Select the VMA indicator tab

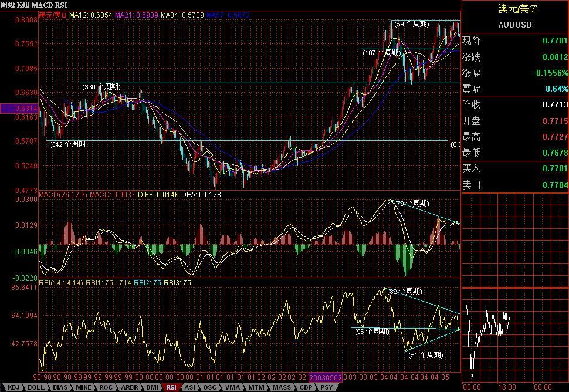[x=233, y=387]
